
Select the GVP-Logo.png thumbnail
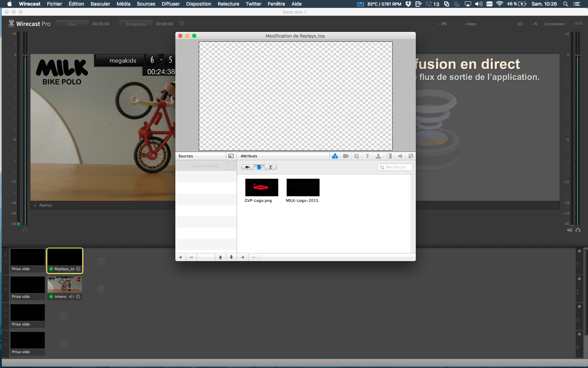click(261, 188)
